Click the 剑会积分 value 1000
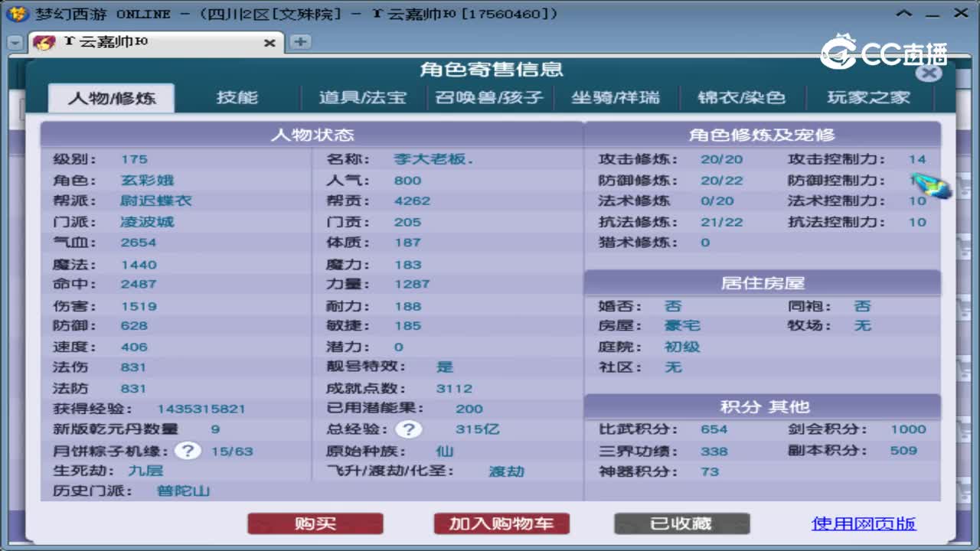The image size is (980, 551). pyautogui.click(x=908, y=429)
